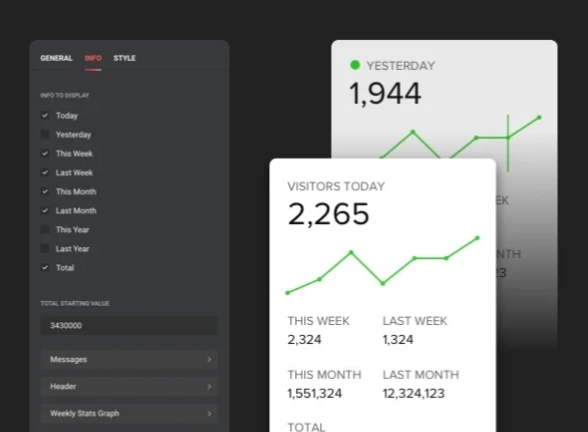Open the Weekly Stats Graph section

(129, 414)
